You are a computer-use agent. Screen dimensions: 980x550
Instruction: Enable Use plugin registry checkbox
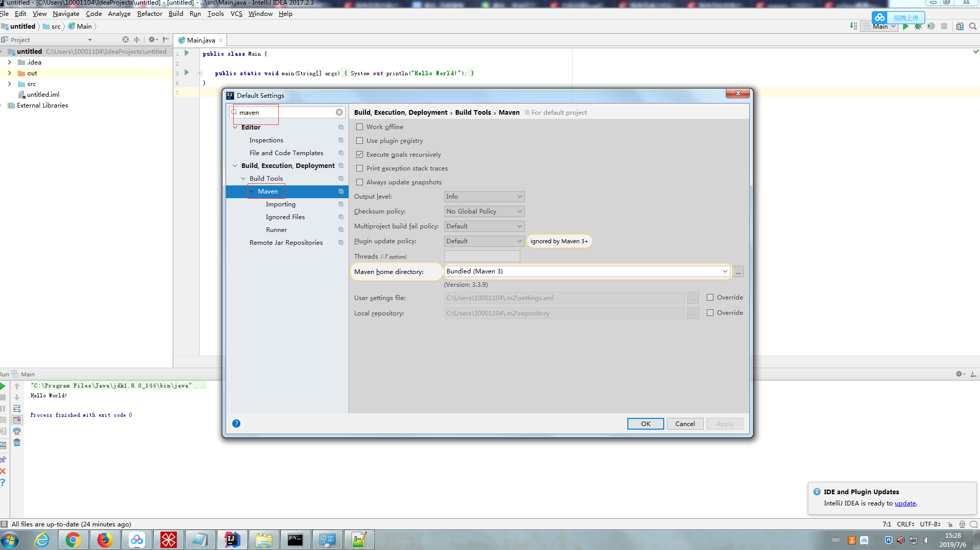[x=360, y=141]
